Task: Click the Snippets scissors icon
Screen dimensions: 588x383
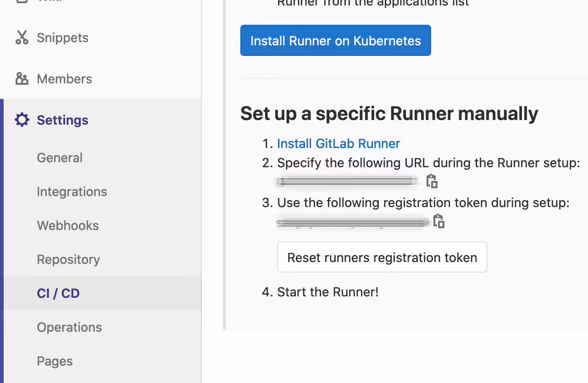Action: coord(22,38)
